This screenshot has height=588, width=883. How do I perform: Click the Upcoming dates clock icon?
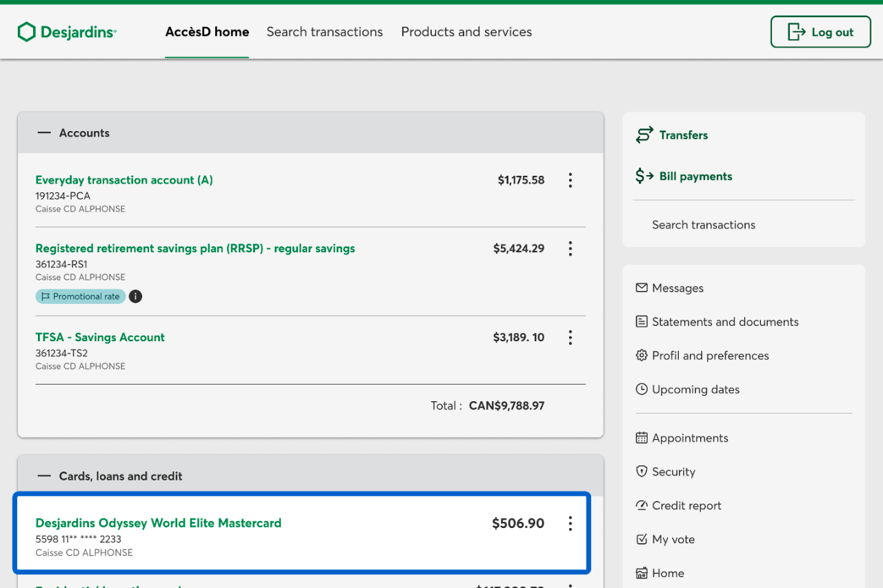642,389
